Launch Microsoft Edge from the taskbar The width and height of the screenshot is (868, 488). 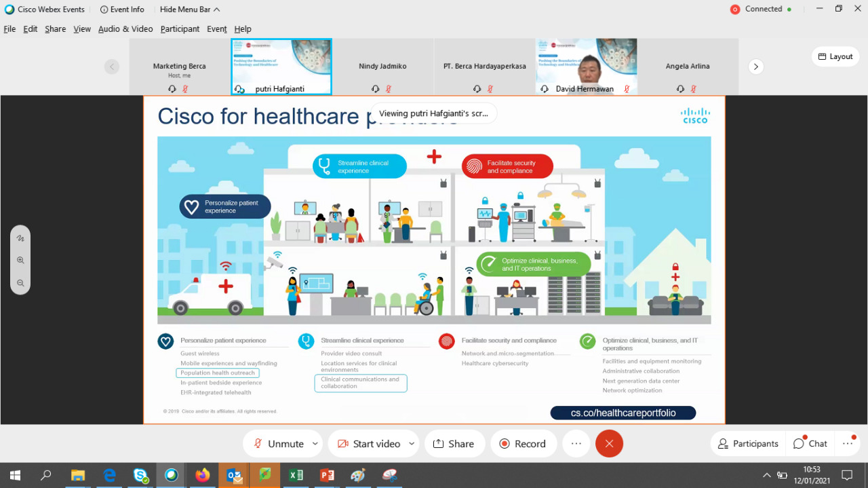tap(109, 475)
